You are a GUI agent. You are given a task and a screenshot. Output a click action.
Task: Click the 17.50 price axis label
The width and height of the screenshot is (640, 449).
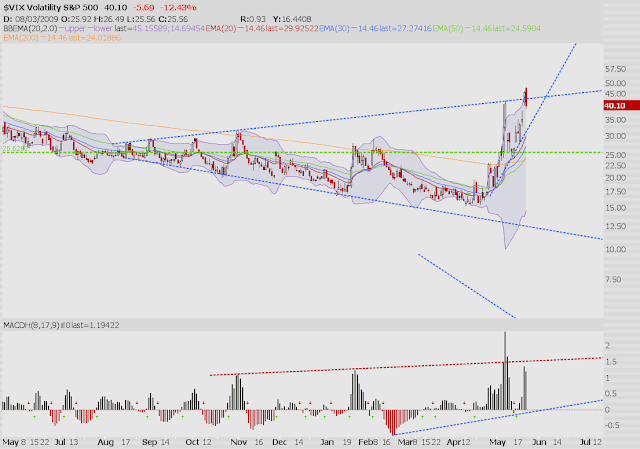coord(616,192)
